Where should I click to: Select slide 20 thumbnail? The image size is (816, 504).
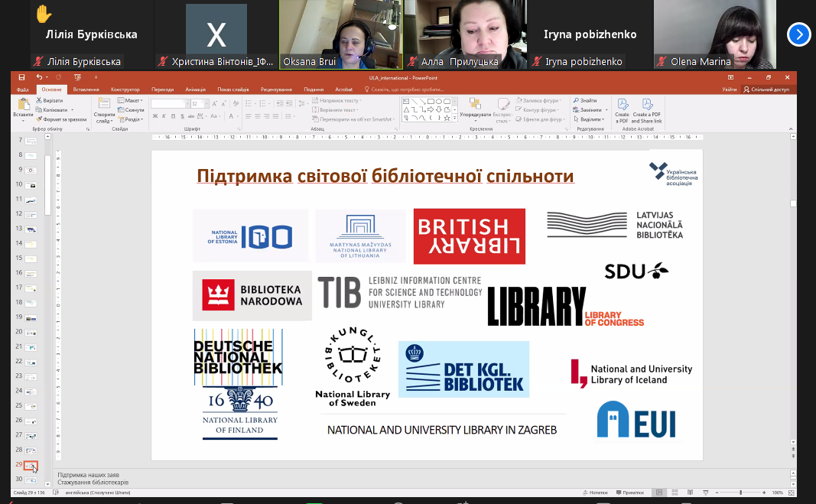coord(31,332)
